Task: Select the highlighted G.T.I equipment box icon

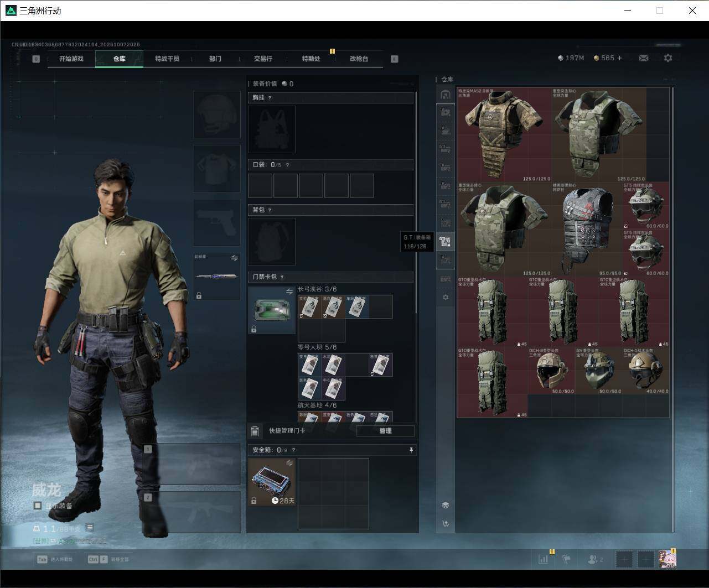Action: coord(446,242)
